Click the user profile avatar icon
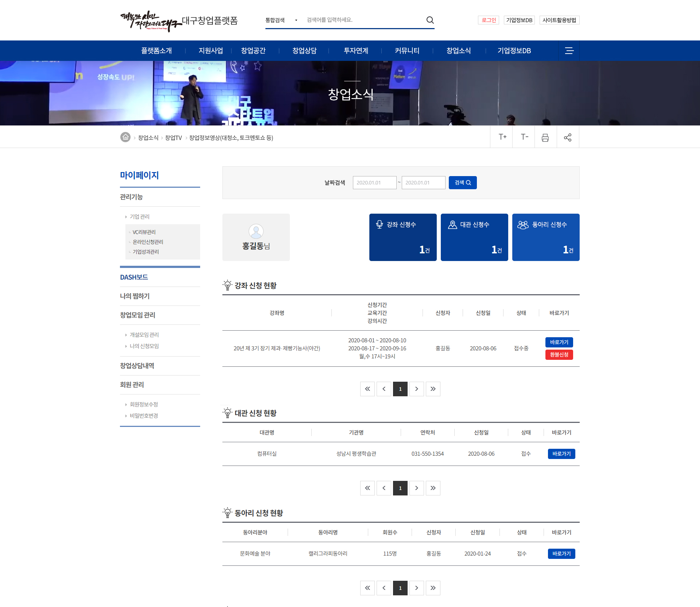 pyautogui.click(x=256, y=231)
